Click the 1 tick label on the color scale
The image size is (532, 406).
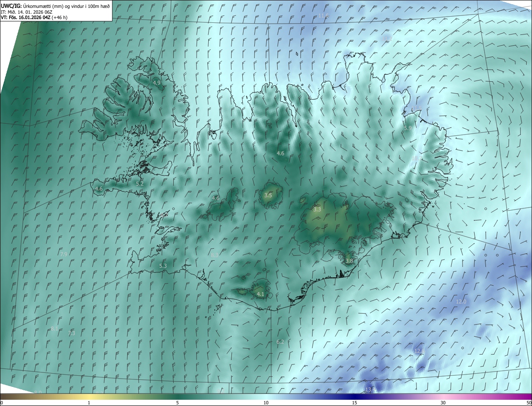click(x=89, y=403)
